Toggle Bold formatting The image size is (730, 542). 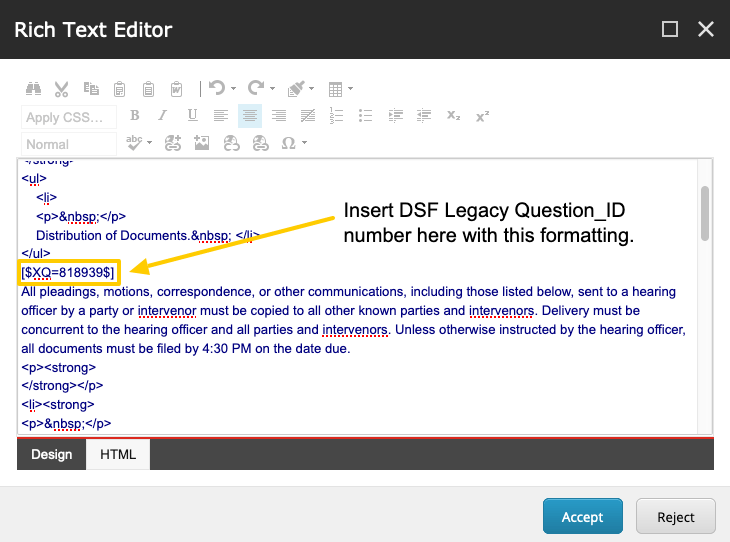(134, 116)
